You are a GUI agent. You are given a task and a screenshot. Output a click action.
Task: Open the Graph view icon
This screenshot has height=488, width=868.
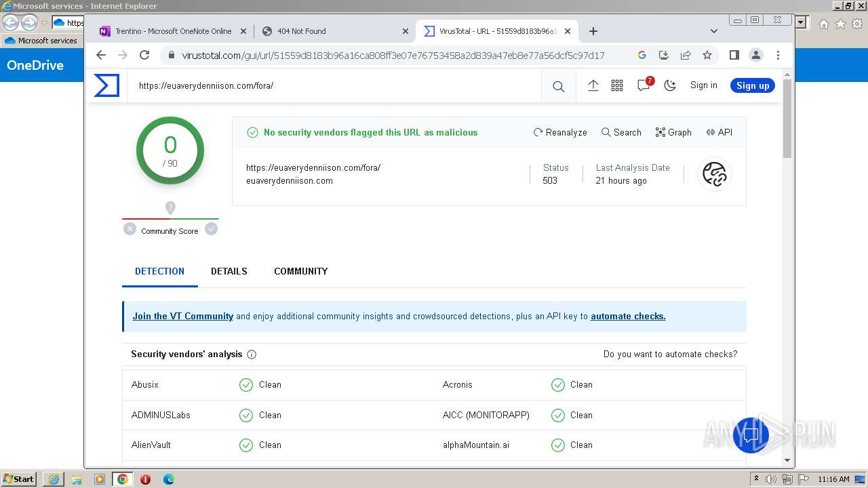[673, 132]
